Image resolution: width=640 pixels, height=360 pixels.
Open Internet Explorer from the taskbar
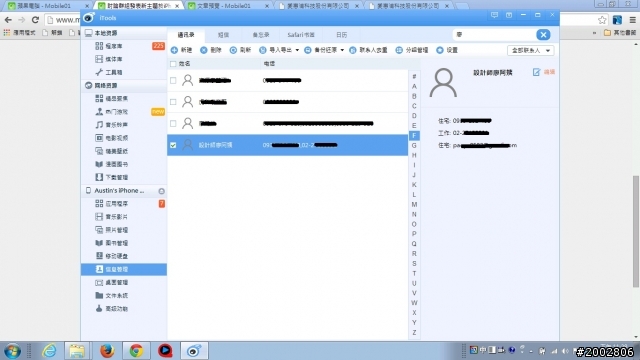coord(49,351)
